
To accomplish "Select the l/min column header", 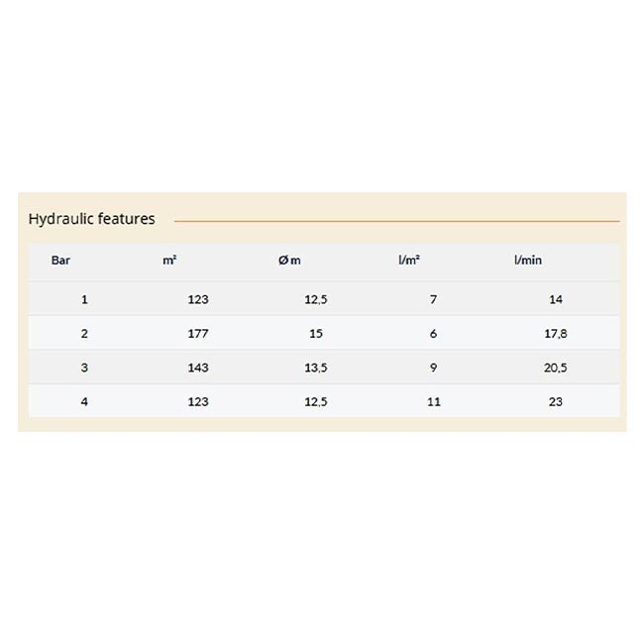I will point(528,261).
